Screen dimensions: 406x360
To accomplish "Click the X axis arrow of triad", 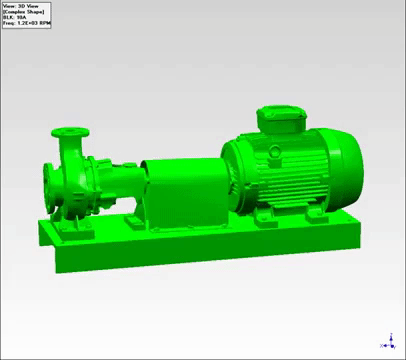I will pyautogui.click(x=384, y=346).
